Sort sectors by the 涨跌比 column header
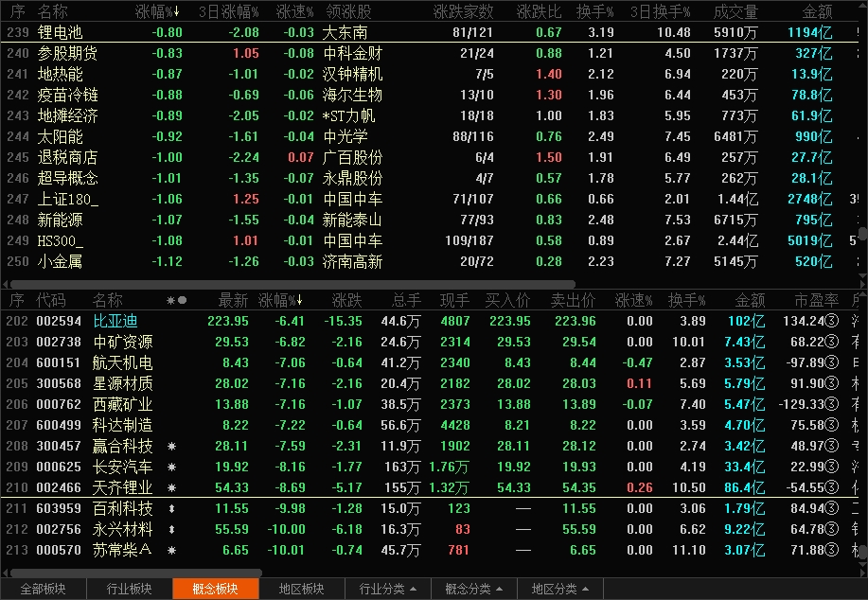The width and height of the screenshot is (868, 600). pyautogui.click(x=539, y=11)
